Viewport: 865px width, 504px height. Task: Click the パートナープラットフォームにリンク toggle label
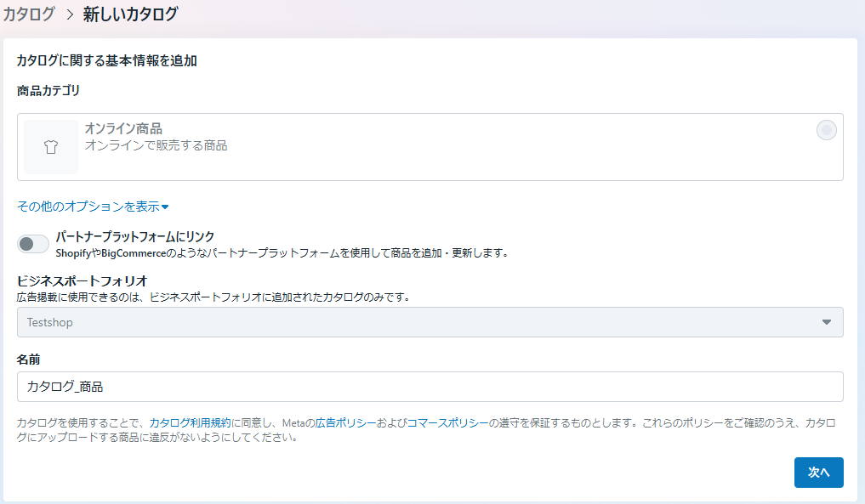click(x=135, y=236)
